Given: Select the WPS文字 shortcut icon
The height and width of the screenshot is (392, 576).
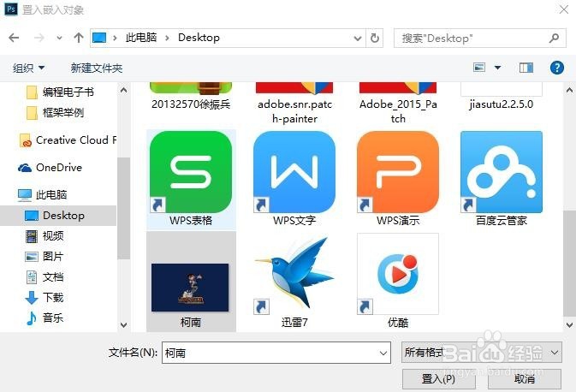Looking at the screenshot, I should pos(294,172).
